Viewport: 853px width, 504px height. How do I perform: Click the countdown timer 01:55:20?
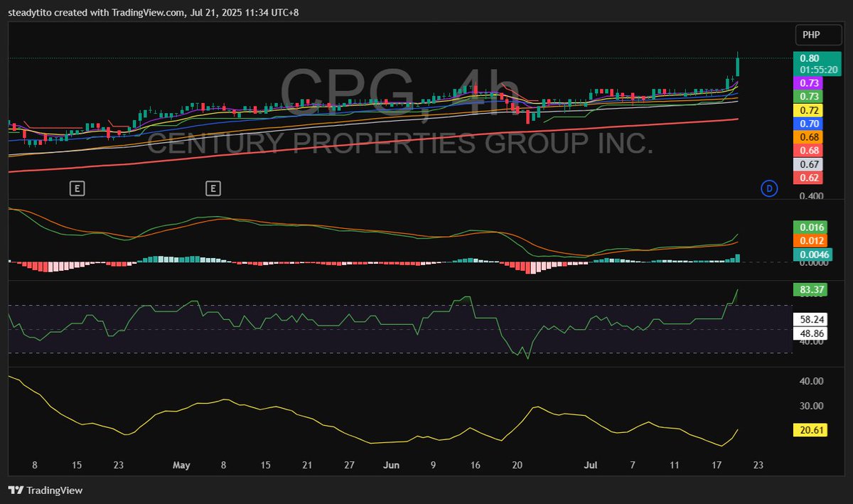click(x=819, y=70)
